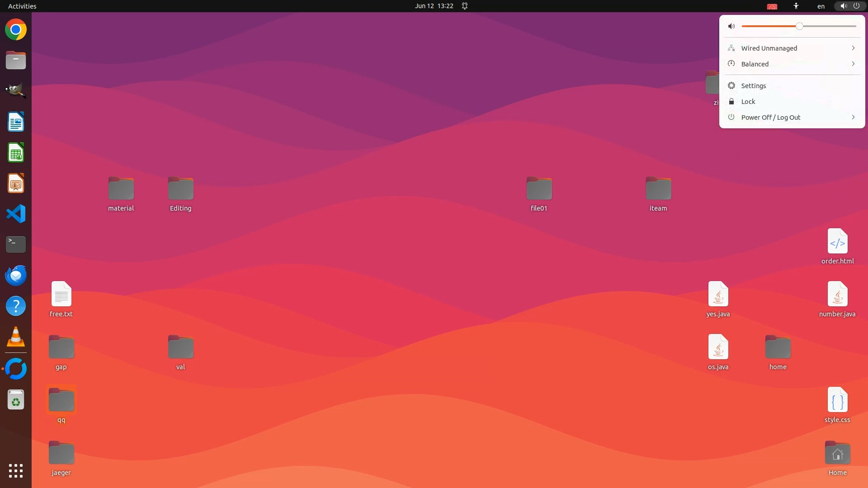This screenshot has height=488, width=868.
Task: Click Show Applications grid button
Action: pos(16,470)
